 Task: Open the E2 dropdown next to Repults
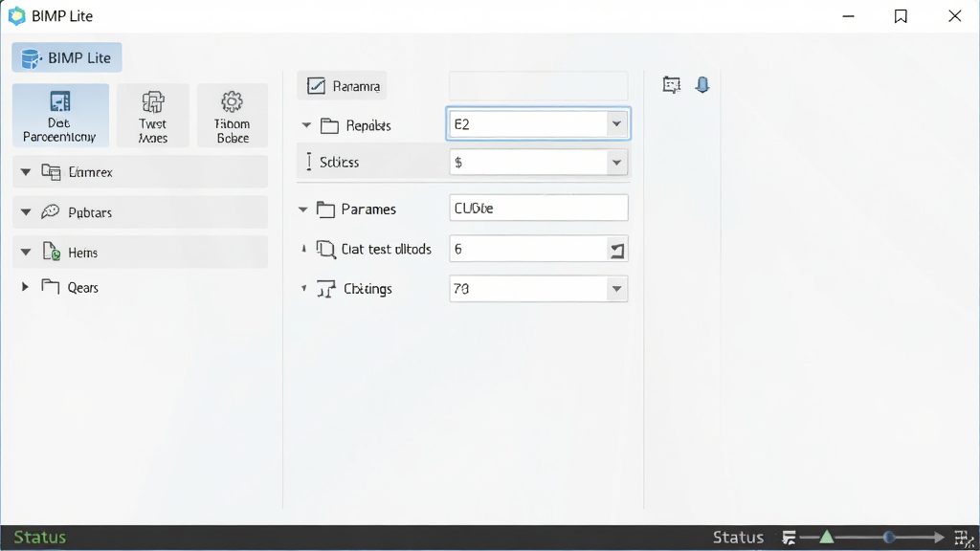(616, 123)
